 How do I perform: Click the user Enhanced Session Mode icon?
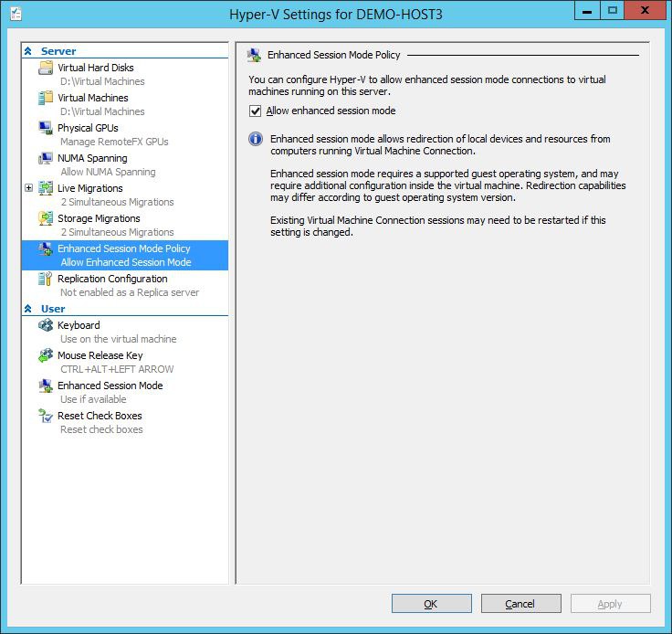(x=46, y=386)
